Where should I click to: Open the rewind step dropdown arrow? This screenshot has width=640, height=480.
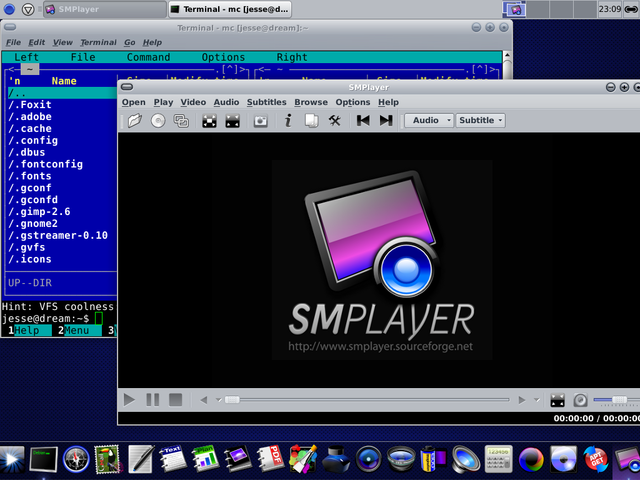tap(218, 400)
